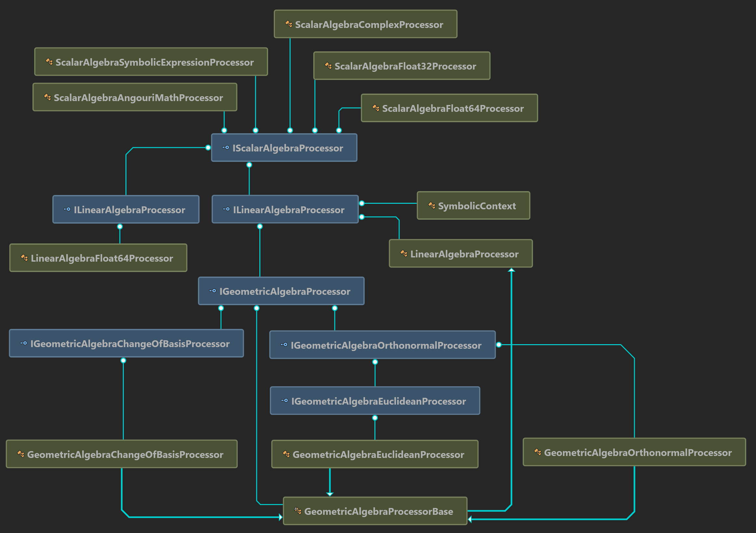This screenshot has height=533, width=756.
Task: Click the interface icon beside IScalarAlgebraProcessor
Action: pyautogui.click(x=226, y=148)
